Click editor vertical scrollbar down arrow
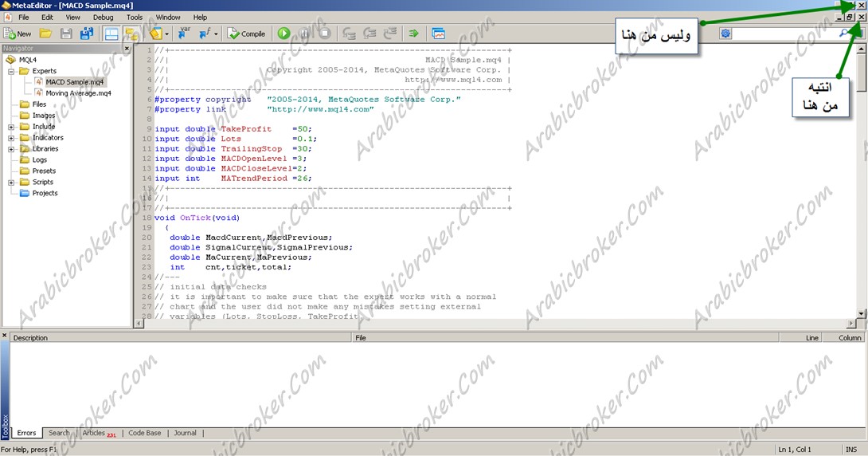Screen dimensions: 868x456 point(862,313)
